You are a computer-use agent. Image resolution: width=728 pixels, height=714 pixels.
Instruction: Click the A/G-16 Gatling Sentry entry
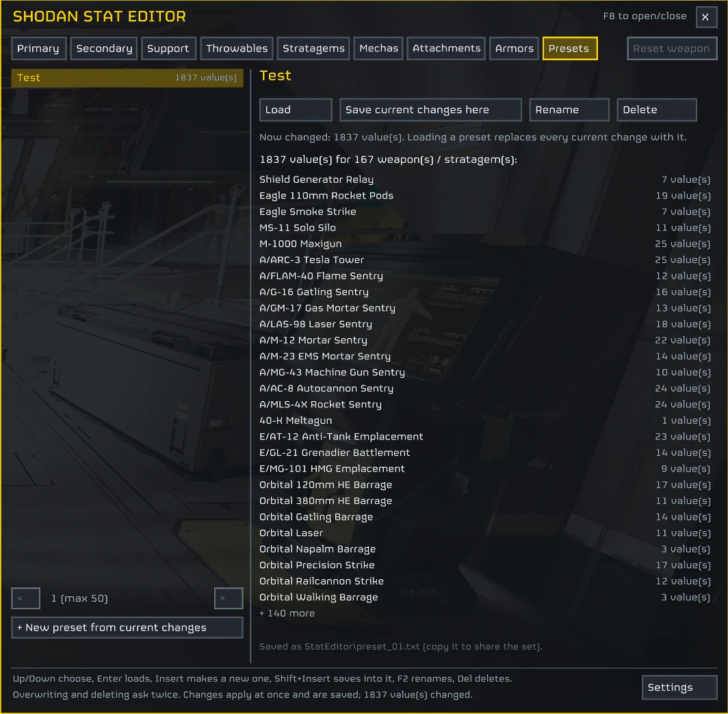(484, 292)
